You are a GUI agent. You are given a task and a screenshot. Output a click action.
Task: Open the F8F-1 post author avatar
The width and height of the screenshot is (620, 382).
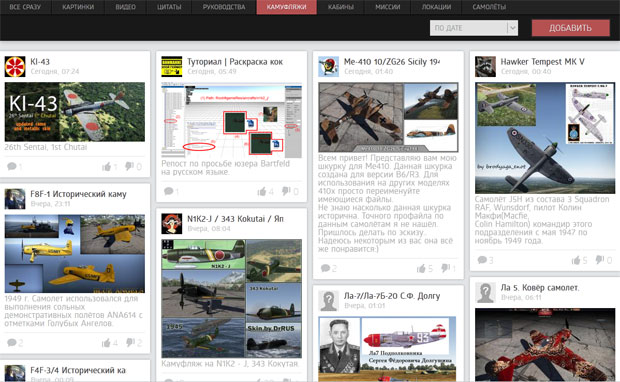(x=15, y=199)
